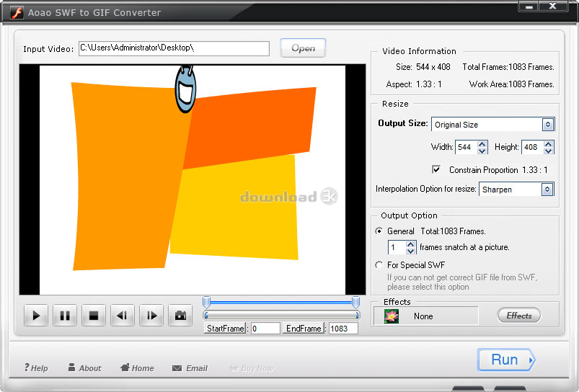Open the About dialog

pyautogui.click(x=84, y=368)
